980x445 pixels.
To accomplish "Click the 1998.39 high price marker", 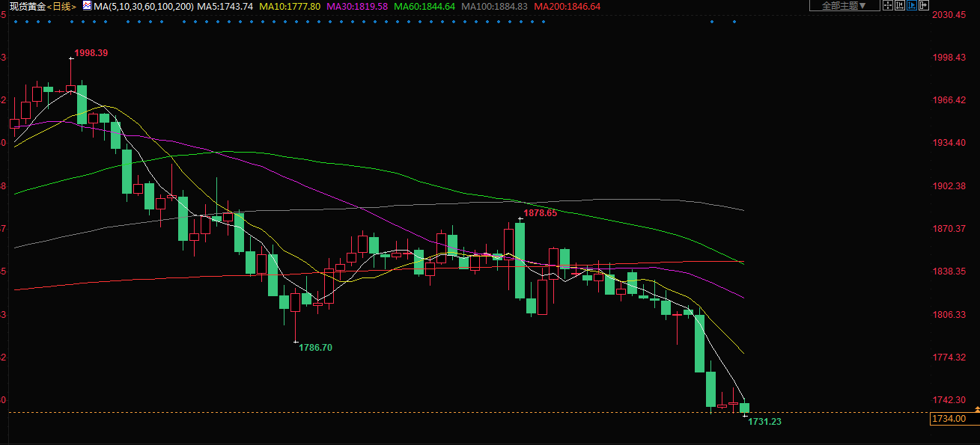I will 91,53.
